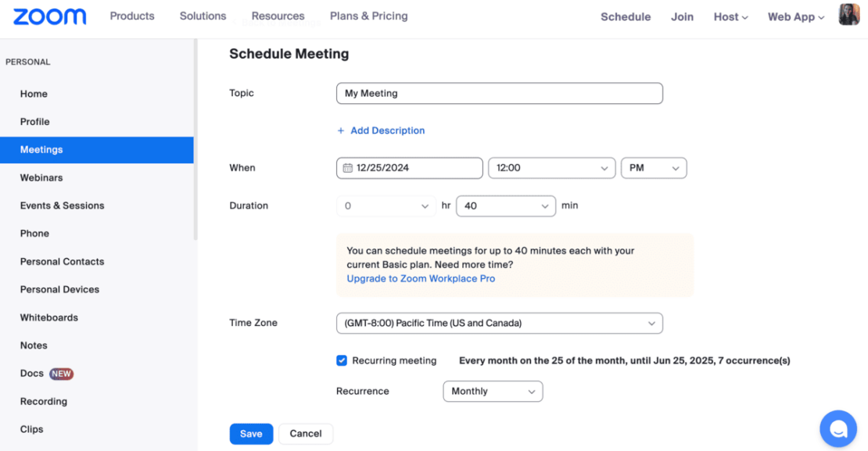
Task: Click the Zoom logo
Action: pos(48,16)
